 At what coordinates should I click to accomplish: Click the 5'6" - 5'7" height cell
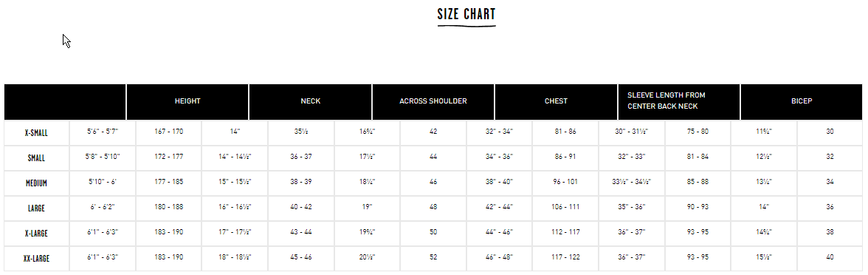pyautogui.click(x=103, y=132)
